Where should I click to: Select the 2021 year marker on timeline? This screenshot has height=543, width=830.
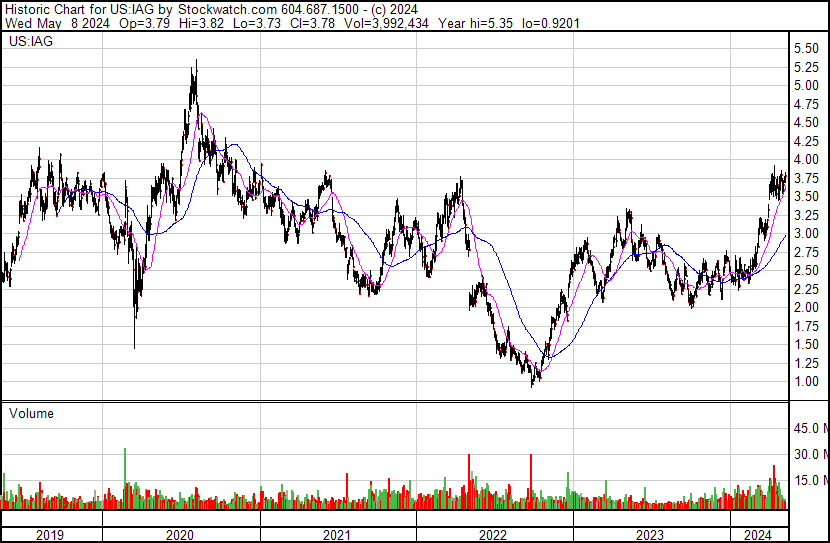(337, 535)
